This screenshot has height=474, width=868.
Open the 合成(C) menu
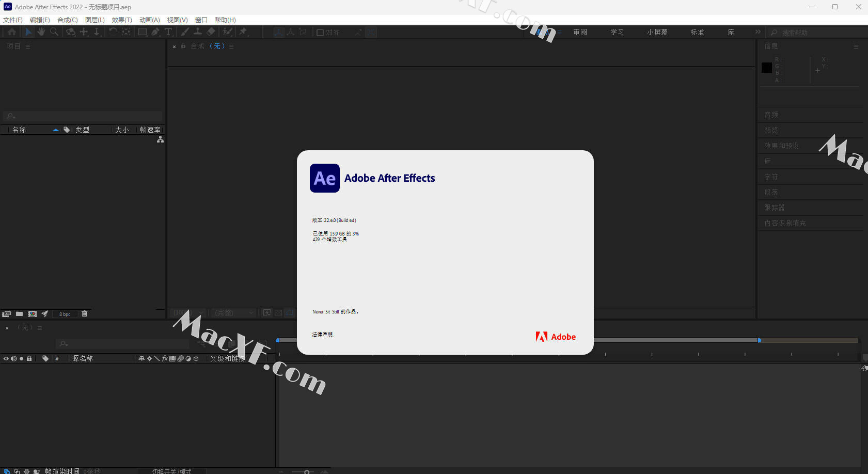(x=68, y=20)
